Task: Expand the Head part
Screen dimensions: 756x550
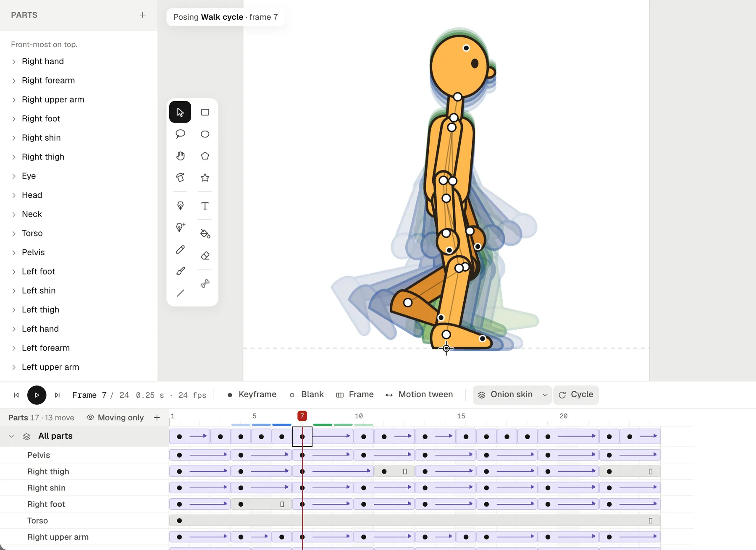Action: click(14, 195)
